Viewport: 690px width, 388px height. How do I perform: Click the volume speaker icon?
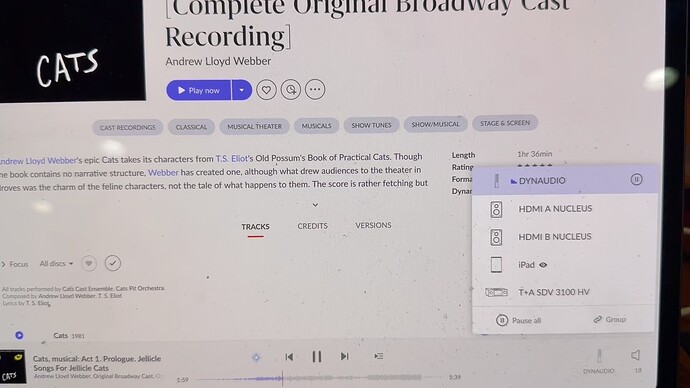[x=635, y=355]
